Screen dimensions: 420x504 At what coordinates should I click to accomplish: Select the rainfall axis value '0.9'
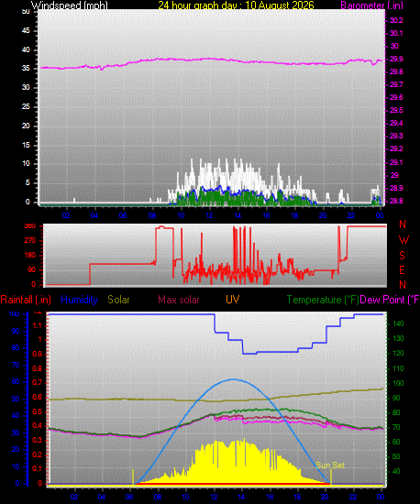38,355
